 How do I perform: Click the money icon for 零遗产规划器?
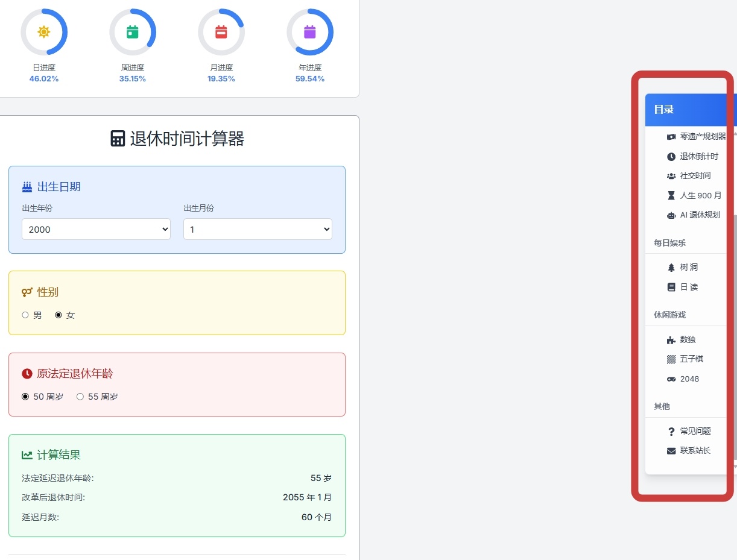click(671, 137)
